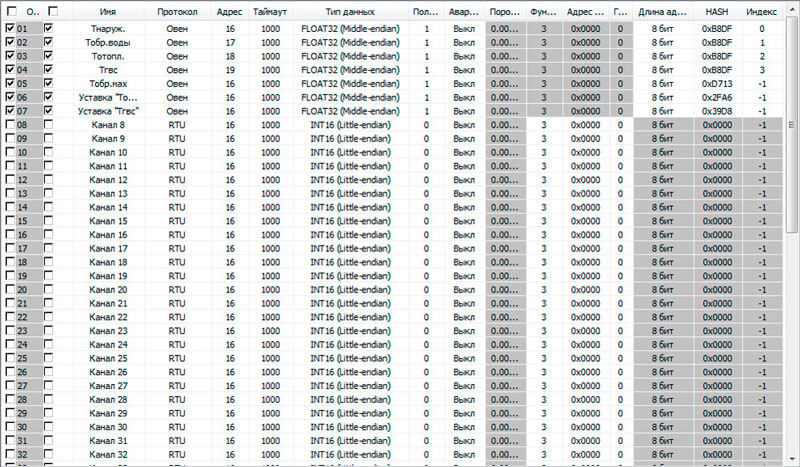Uncheck the box next to row number 01
Viewport: 800px width, 467px height.
[x=10, y=29]
